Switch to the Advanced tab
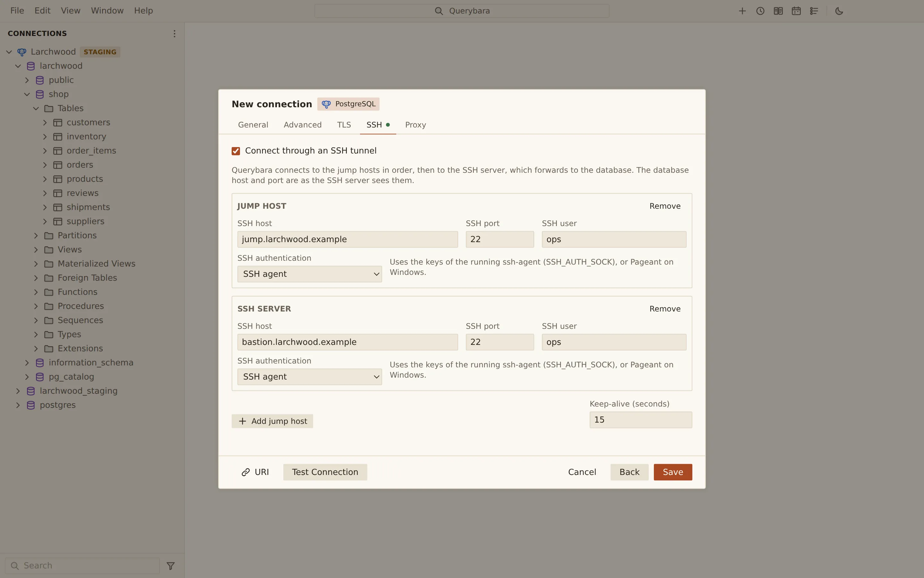924x578 pixels. tap(303, 125)
